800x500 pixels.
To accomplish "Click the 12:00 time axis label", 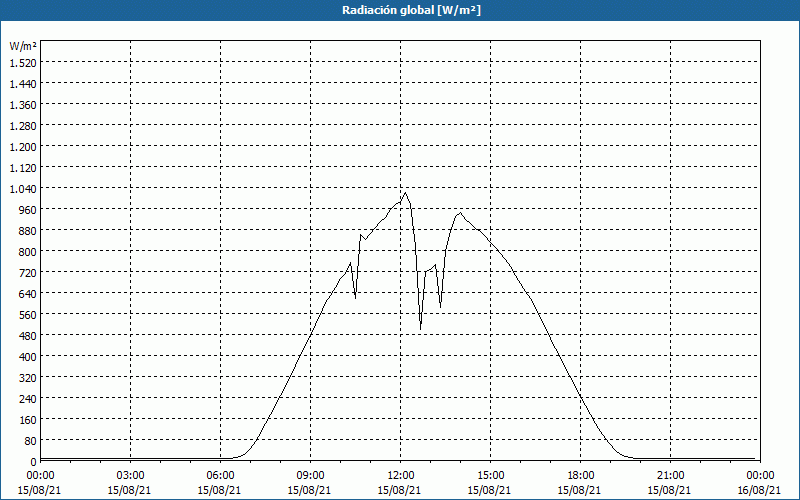I will pos(401,476).
